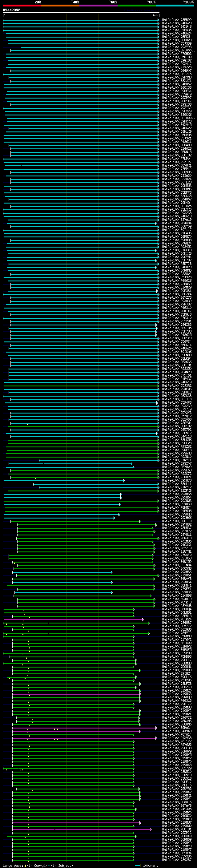Image resolution: width=197 pixels, height=868 pixels.
Task: Select hit UniRef100_Q93Y93
Action: 177,47
